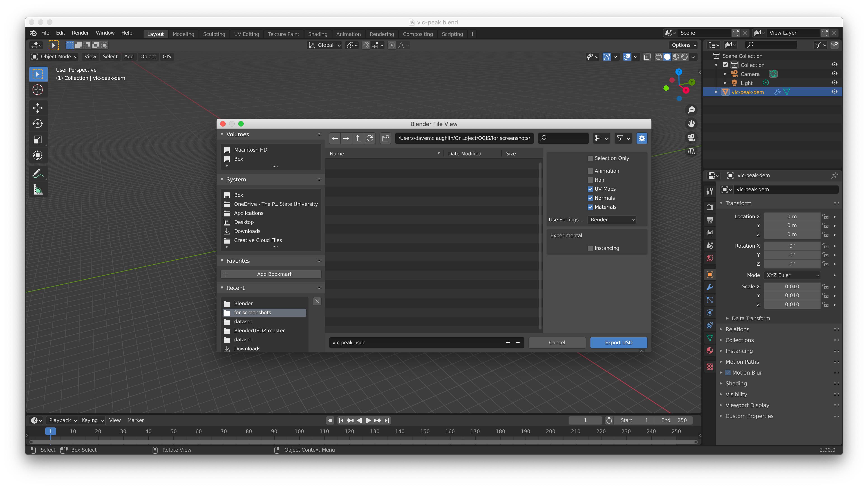Viewport: 868px width, 488px height.
Task: Enable the Selection Only checkbox
Action: click(x=590, y=158)
